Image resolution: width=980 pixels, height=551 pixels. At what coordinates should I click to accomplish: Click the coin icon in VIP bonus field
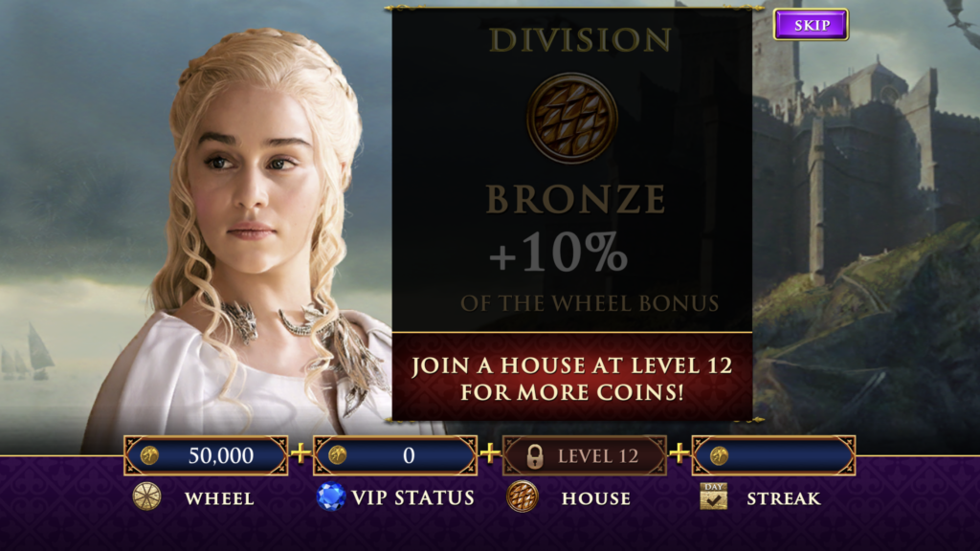pyautogui.click(x=338, y=455)
